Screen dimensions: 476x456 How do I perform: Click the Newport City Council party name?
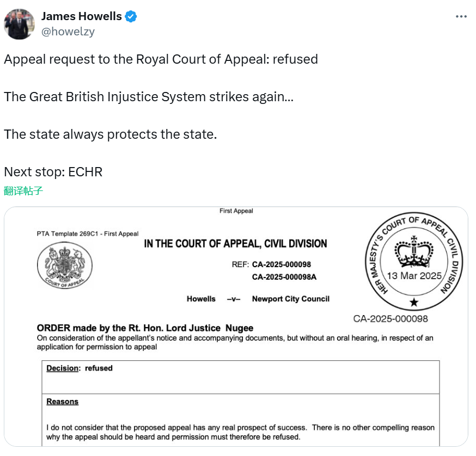(291, 299)
